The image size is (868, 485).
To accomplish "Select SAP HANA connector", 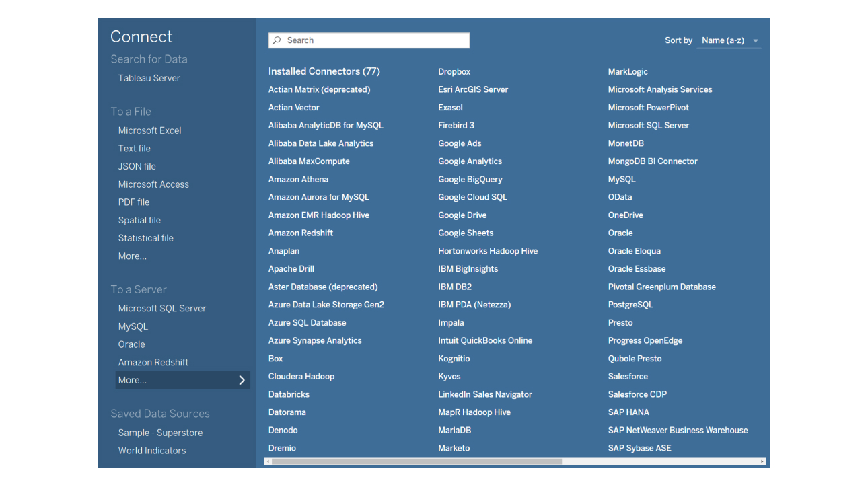I will (x=628, y=412).
